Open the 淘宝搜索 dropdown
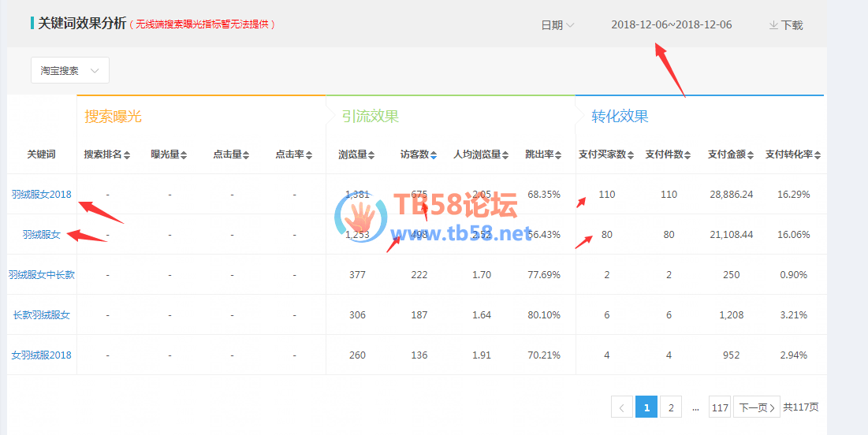The image size is (868, 435). [69, 70]
